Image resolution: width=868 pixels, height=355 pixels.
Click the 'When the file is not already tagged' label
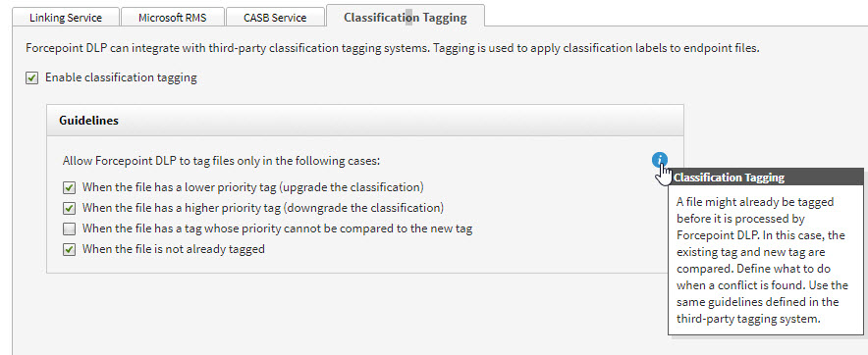tap(173, 249)
